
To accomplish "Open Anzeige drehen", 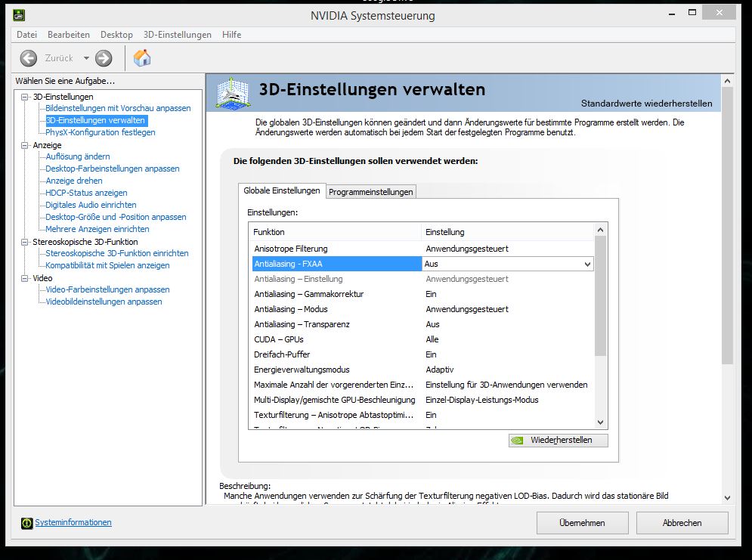I will pyautogui.click(x=74, y=181).
